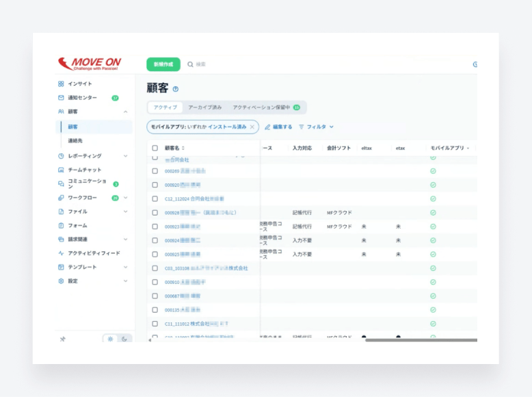
Task: Open モバイルアプリ column sort dropdown
Action: [468, 148]
